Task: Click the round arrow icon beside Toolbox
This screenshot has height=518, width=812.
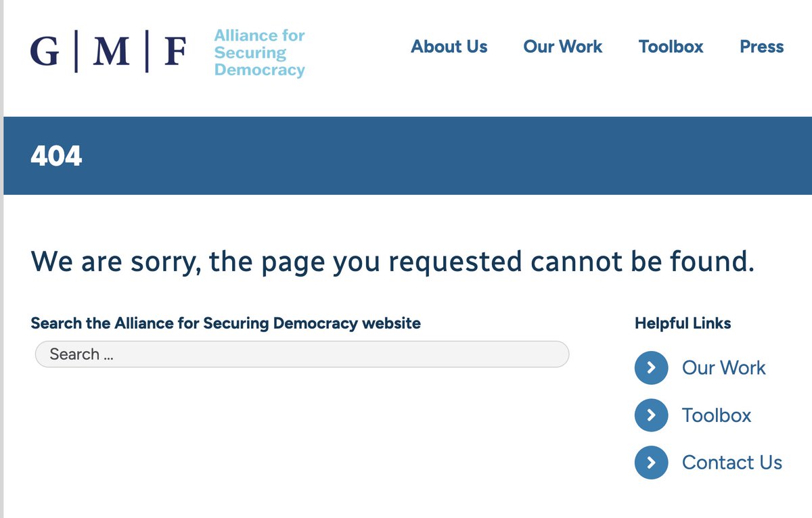Action: click(651, 415)
